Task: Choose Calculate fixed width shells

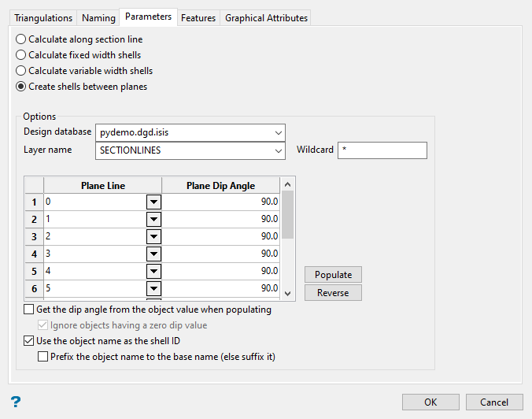Action: tap(21, 55)
